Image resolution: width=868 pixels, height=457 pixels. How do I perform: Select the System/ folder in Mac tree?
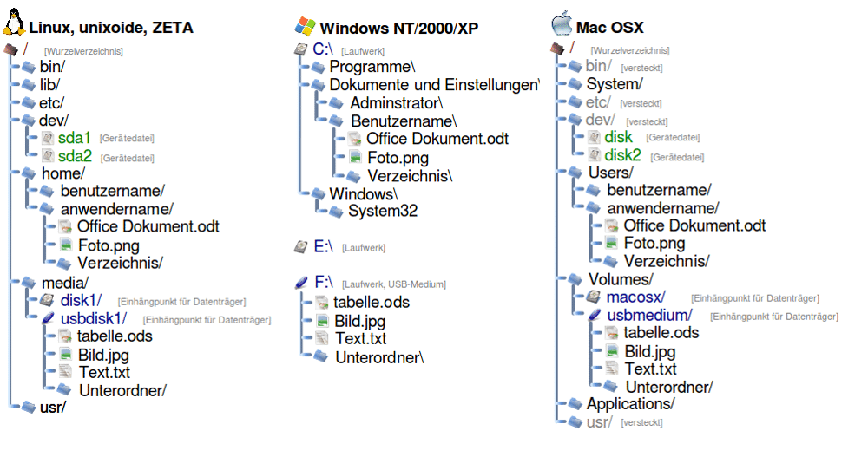click(x=615, y=83)
